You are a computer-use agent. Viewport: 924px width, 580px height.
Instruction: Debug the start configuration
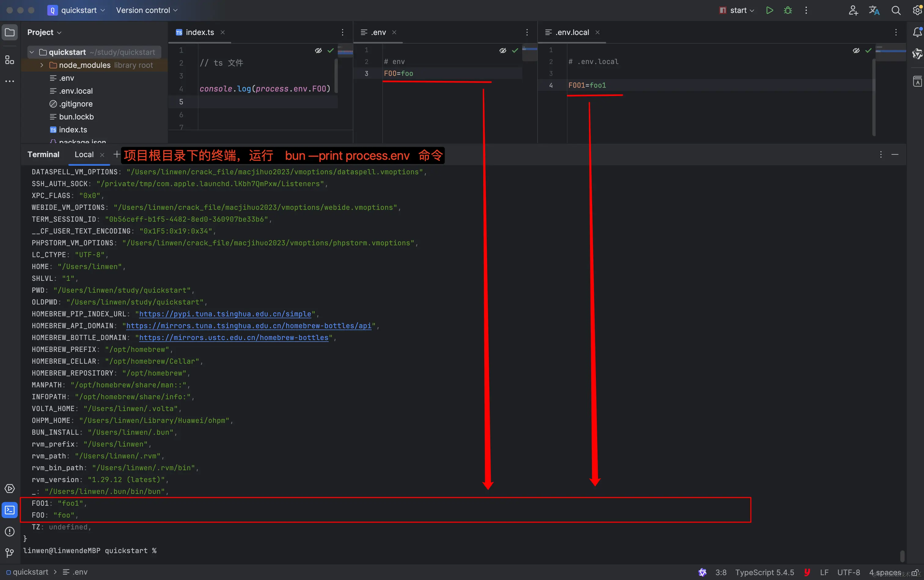tap(787, 10)
